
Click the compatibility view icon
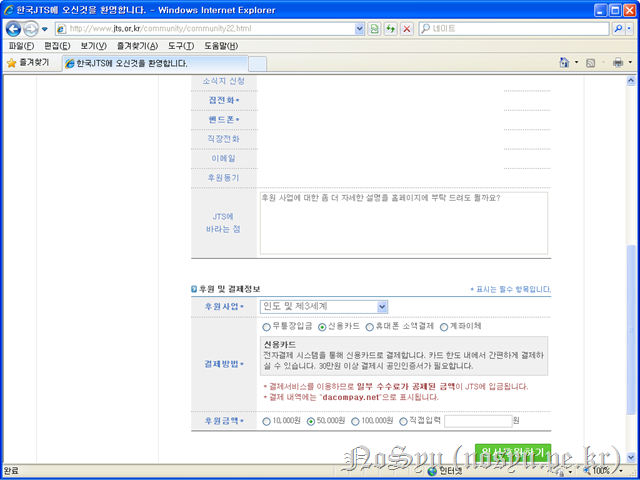click(x=373, y=29)
